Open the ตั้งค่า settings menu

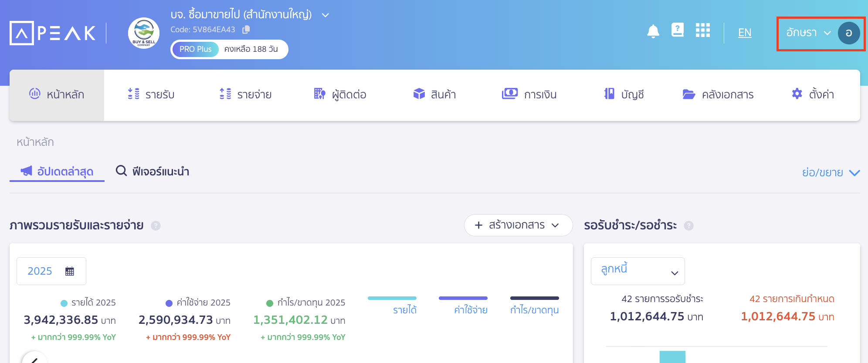pos(813,94)
